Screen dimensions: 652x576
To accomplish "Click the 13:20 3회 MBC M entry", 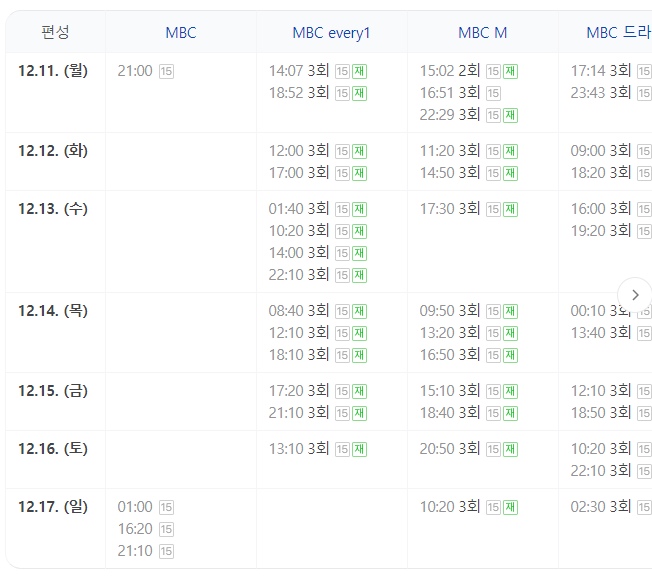I will [450, 333].
